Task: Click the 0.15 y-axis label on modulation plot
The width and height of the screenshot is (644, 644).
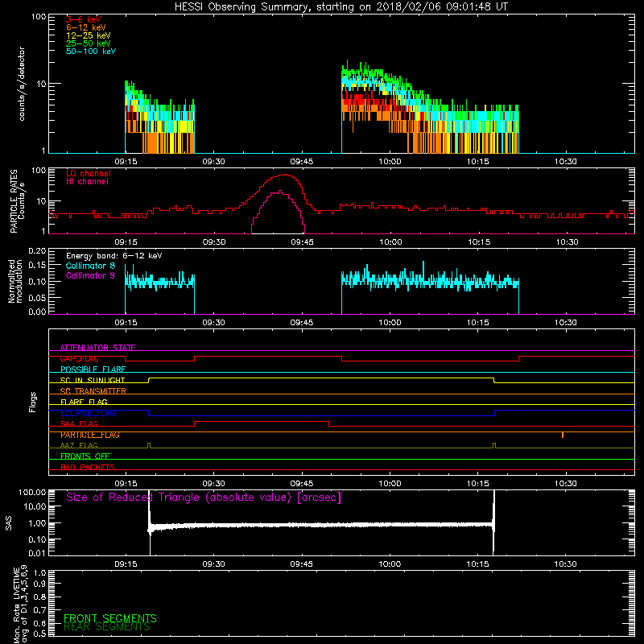Action: [37, 266]
